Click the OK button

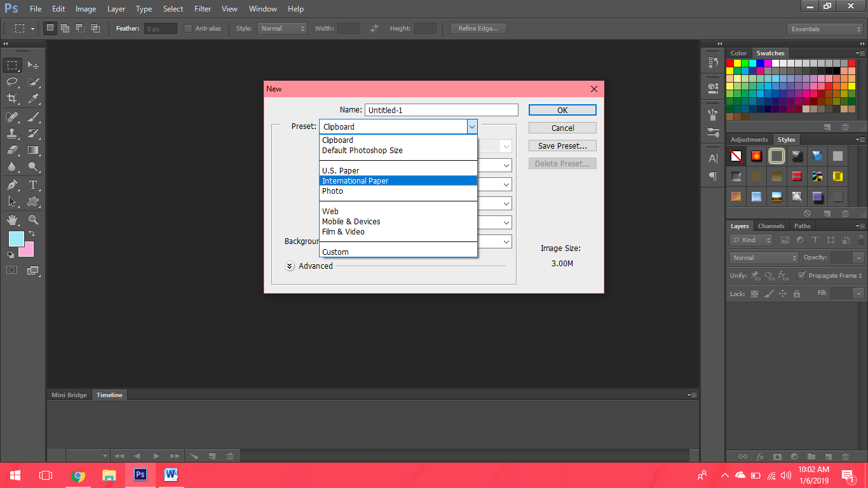point(562,110)
